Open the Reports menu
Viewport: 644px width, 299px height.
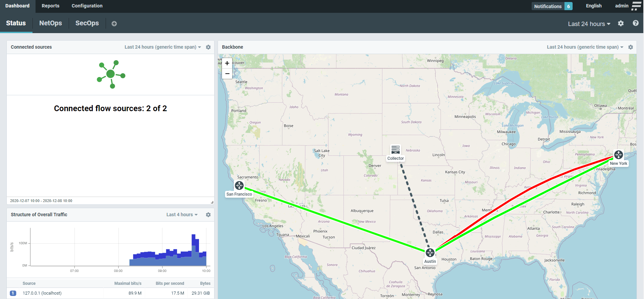pyautogui.click(x=50, y=6)
